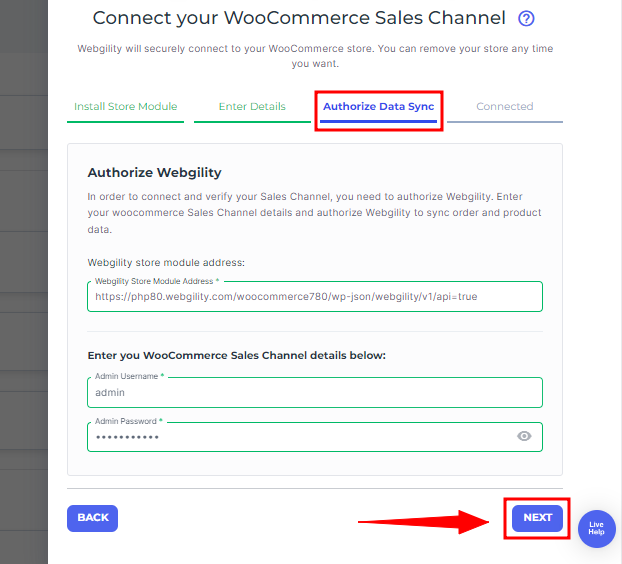Click green progress line under Install Store Module

125,122
